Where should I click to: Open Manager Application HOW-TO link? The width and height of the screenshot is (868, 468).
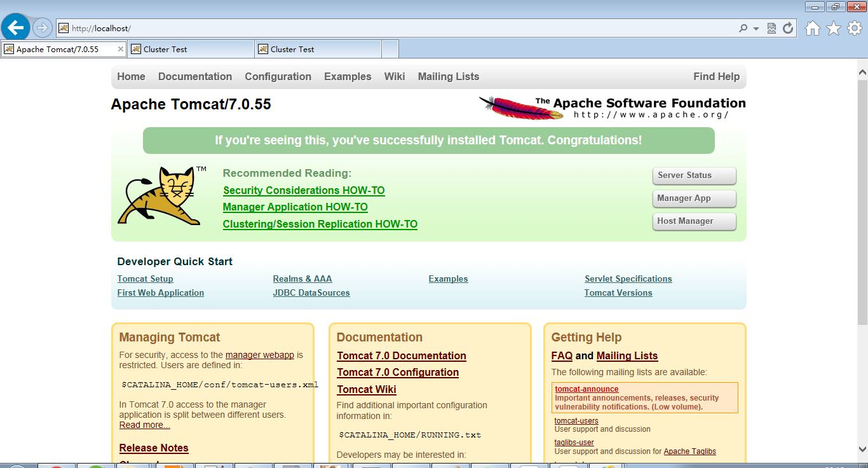[295, 207]
